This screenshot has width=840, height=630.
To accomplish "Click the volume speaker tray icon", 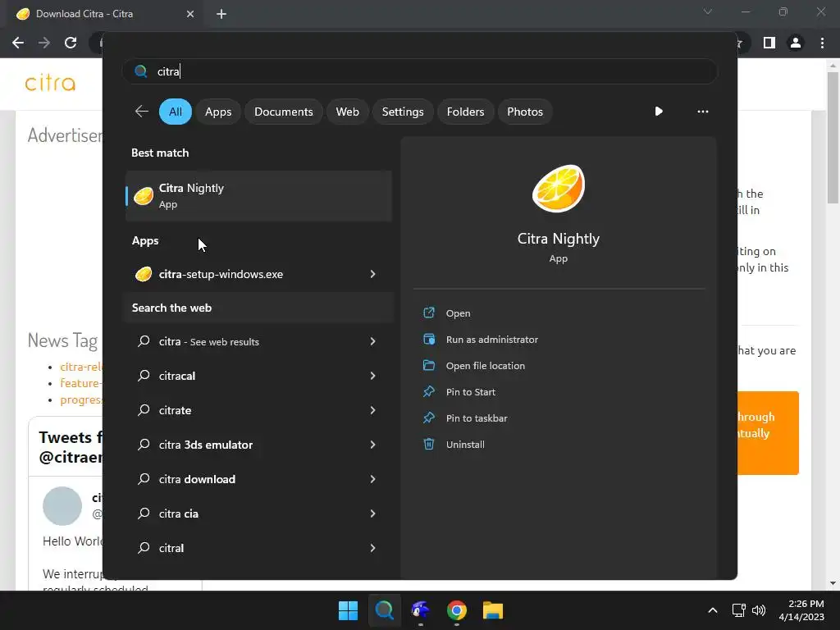I will (759, 610).
